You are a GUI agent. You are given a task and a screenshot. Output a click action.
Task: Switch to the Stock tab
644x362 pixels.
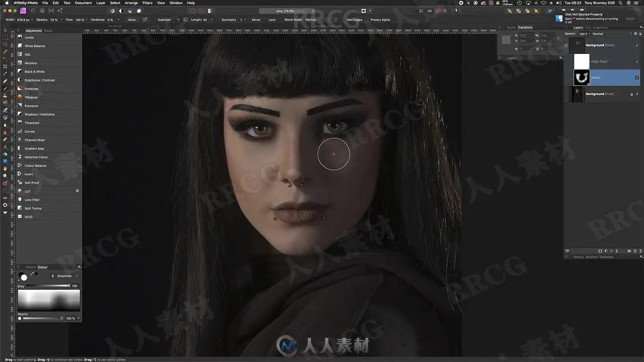click(x=48, y=31)
